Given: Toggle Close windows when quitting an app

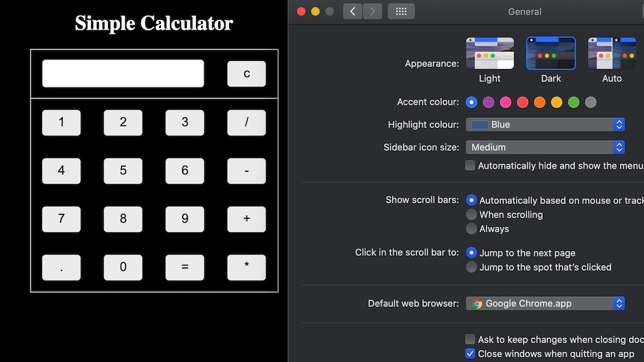Looking at the screenshot, I should point(470,354).
